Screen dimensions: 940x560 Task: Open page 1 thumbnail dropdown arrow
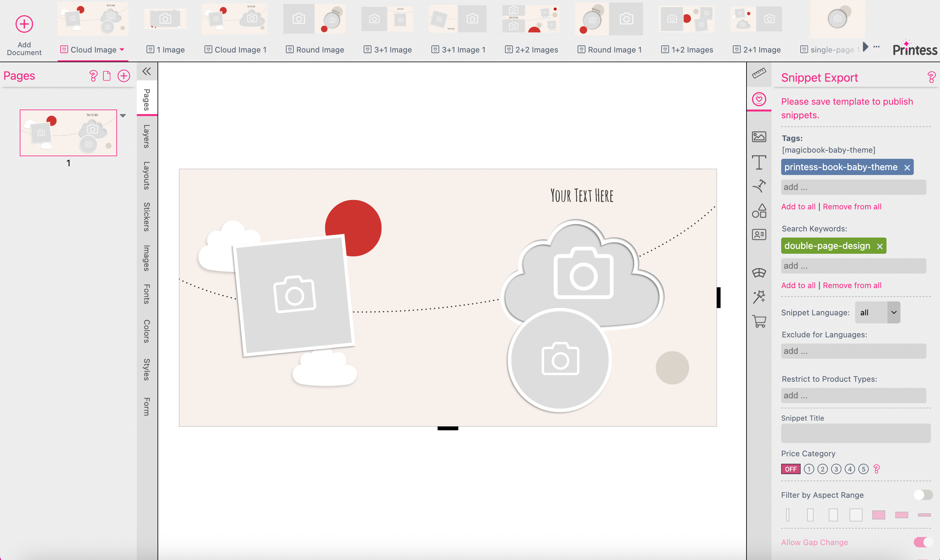(x=123, y=115)
